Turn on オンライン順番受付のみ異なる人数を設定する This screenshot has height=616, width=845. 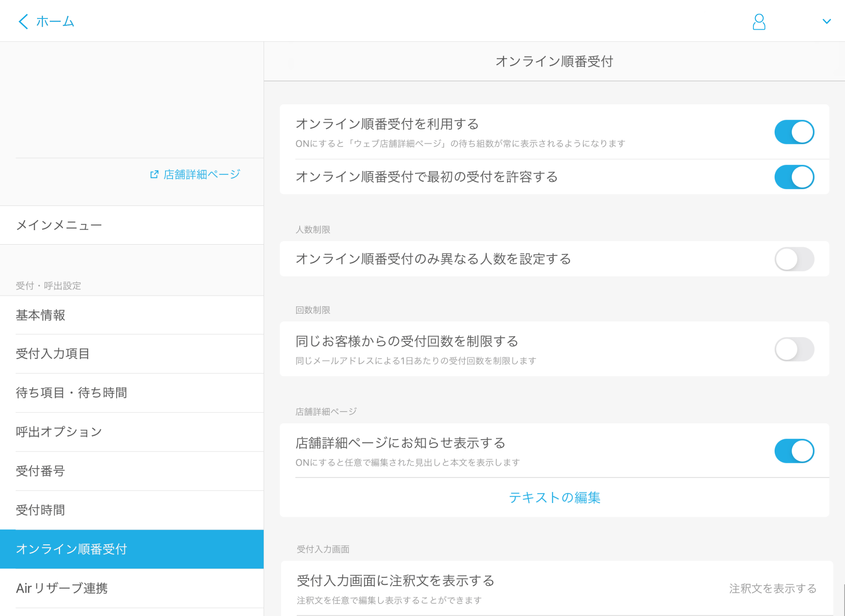tap(794, 259)
